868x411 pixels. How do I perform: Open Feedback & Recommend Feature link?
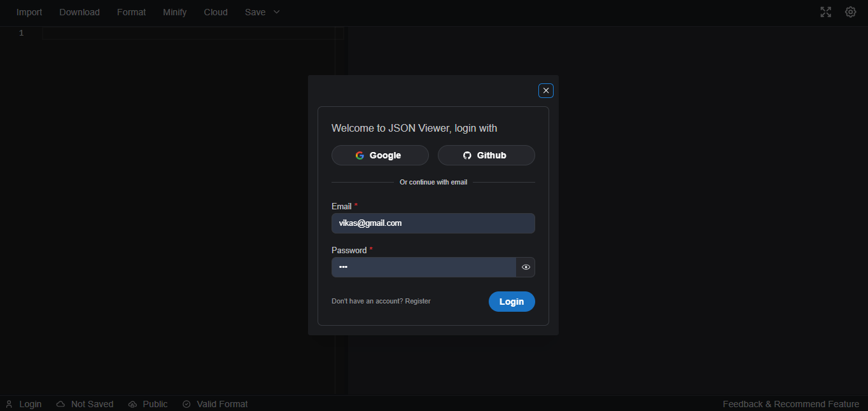[x=791, y=404]
